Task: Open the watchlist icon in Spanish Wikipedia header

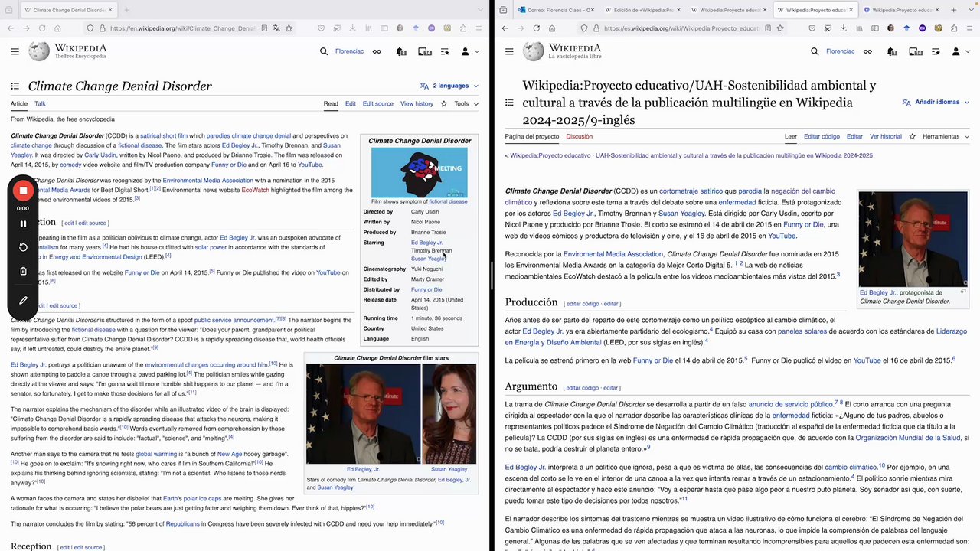Action: 936,51
